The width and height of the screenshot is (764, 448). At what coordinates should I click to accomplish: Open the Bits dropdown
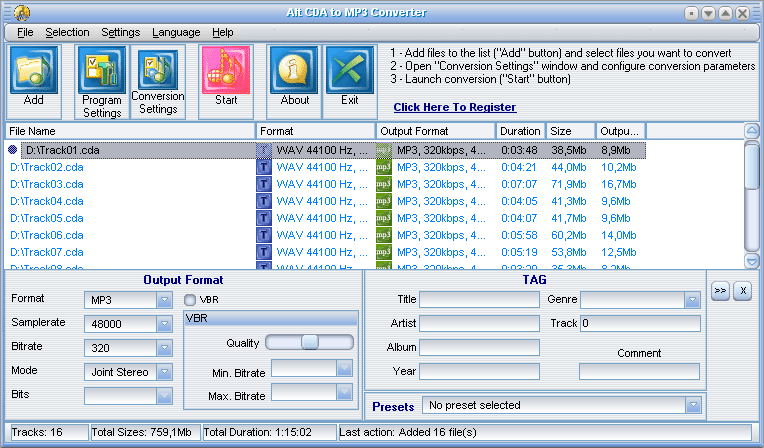(164, 396)
